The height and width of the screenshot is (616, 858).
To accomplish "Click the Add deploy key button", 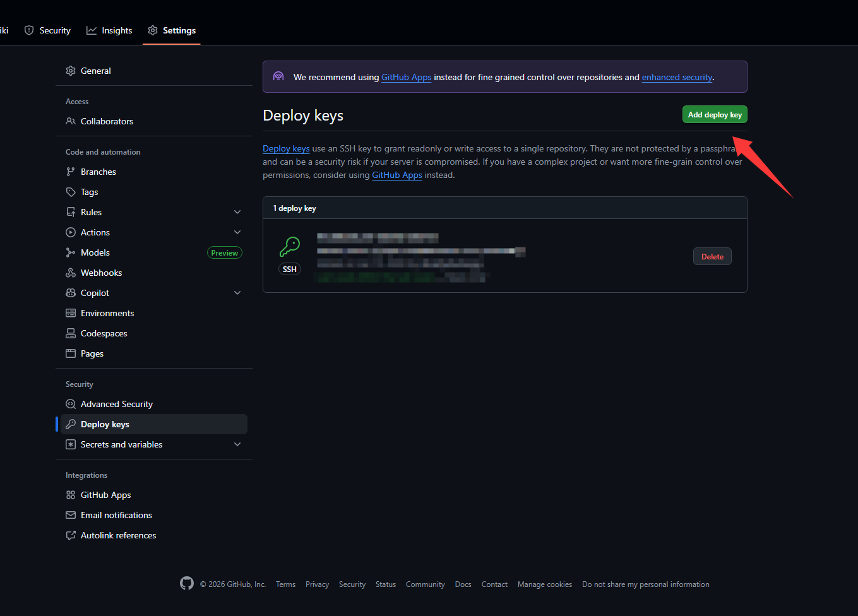I will (714, 114).
